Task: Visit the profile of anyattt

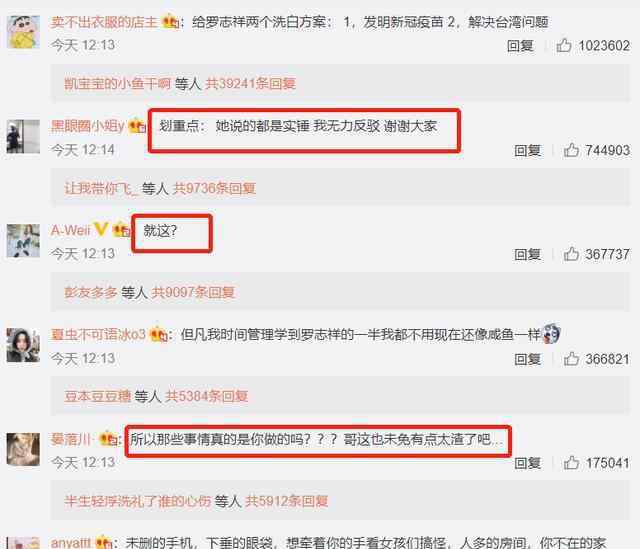Action: (71, 542)
